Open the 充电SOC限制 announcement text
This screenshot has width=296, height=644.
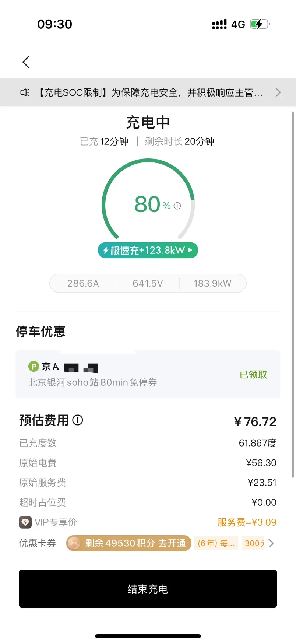pos(151,92)
